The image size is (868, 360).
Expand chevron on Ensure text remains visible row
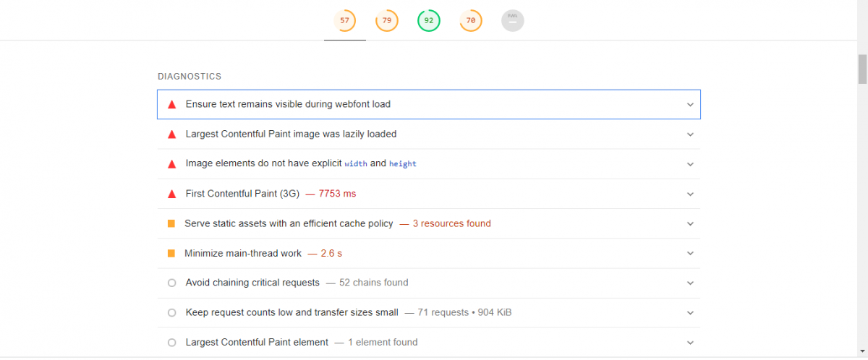[690, 105]
